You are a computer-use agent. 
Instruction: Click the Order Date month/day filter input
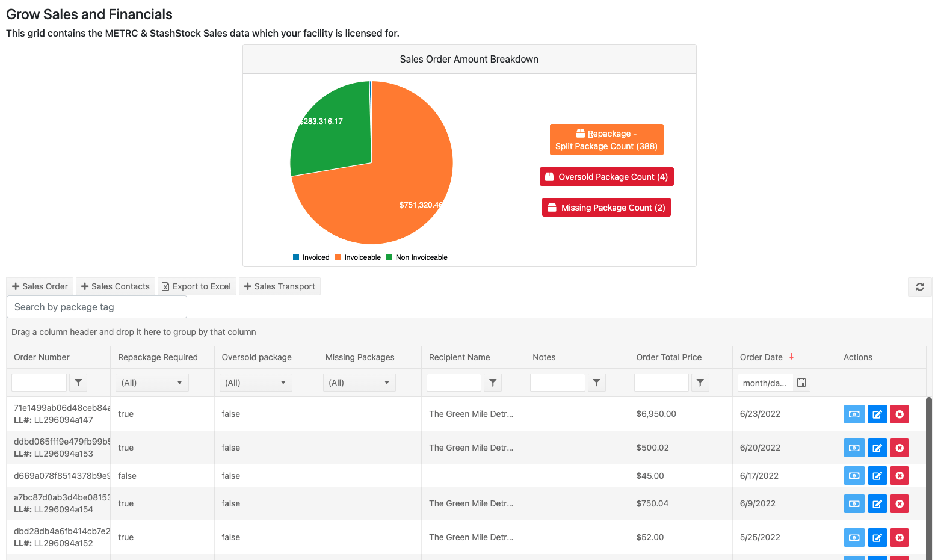click(x=765, y=383)
